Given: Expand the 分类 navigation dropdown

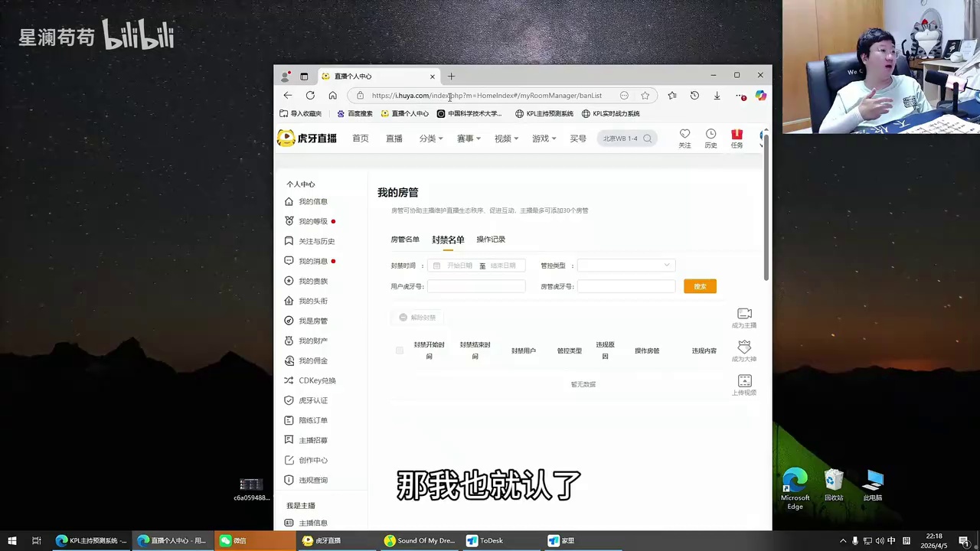Looking at the screenshot, I should [x=431, y=139].
